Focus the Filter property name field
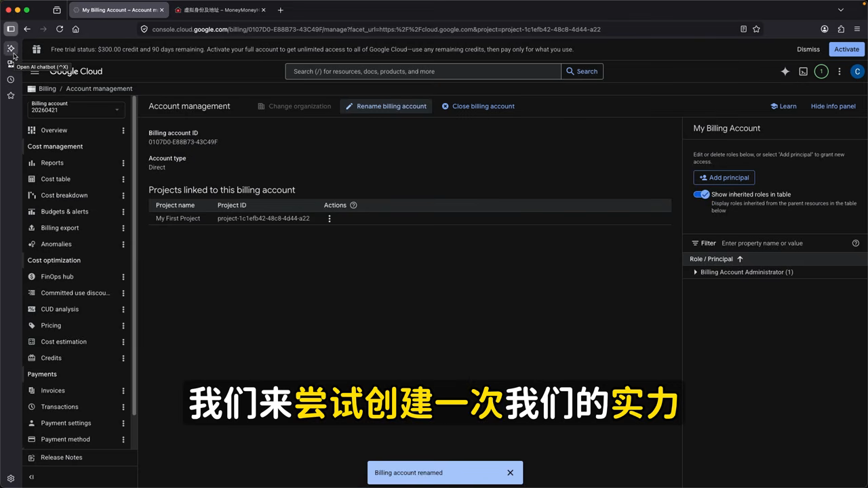 (x=783, y=243)
